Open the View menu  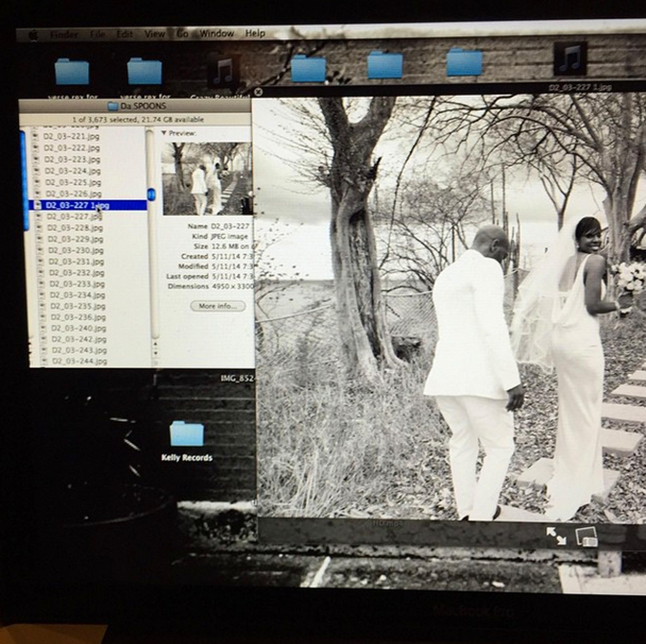[154, 34]
